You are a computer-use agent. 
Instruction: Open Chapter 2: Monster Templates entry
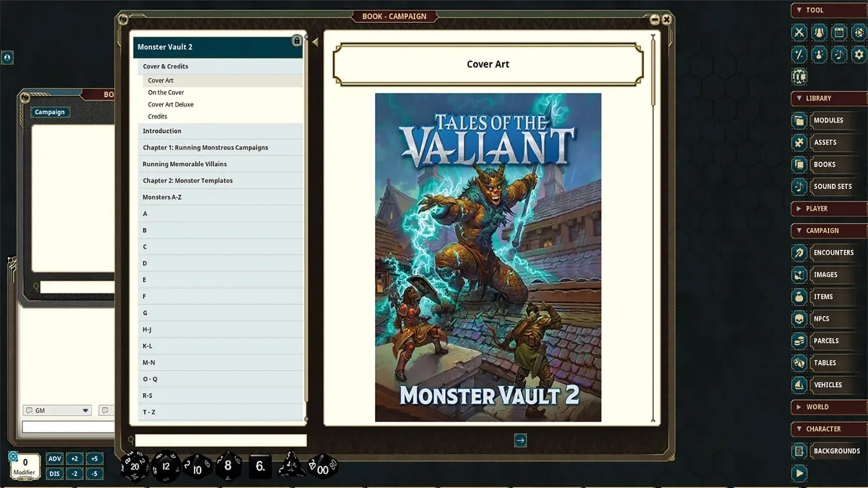coord(188,180)
